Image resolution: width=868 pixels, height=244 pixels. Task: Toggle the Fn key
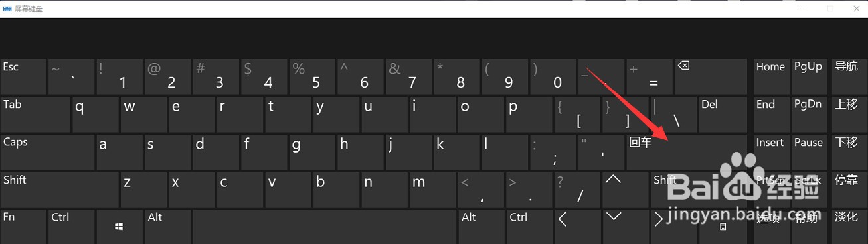[23, 226]
